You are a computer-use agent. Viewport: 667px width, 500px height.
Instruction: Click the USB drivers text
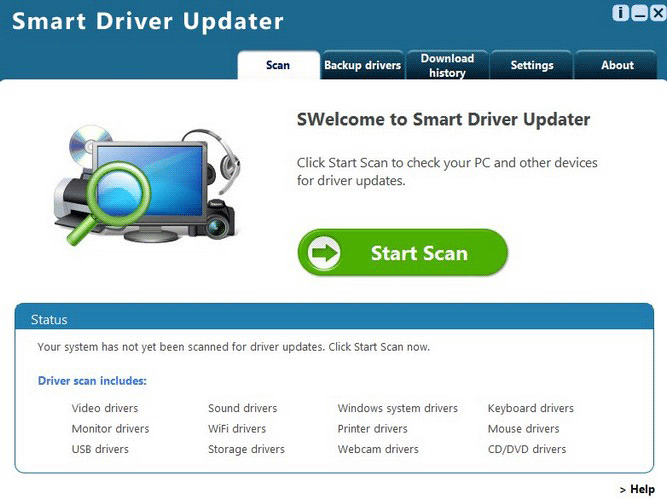pyautogui.click(x=100, y=449)
